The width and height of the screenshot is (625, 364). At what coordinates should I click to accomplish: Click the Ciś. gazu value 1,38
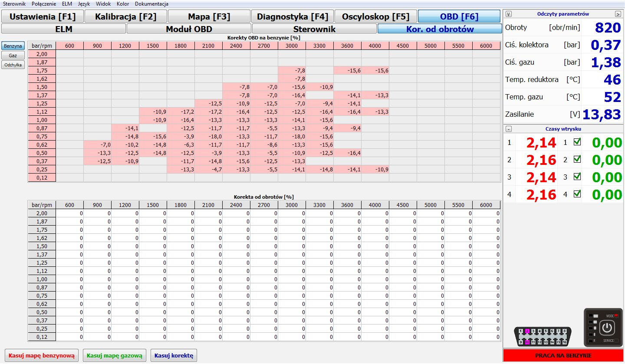pyautogui.click(x=606, y=62)
